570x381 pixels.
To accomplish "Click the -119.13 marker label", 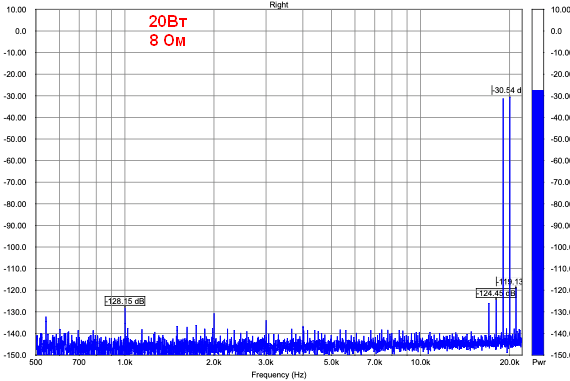I will click(510, 281).
